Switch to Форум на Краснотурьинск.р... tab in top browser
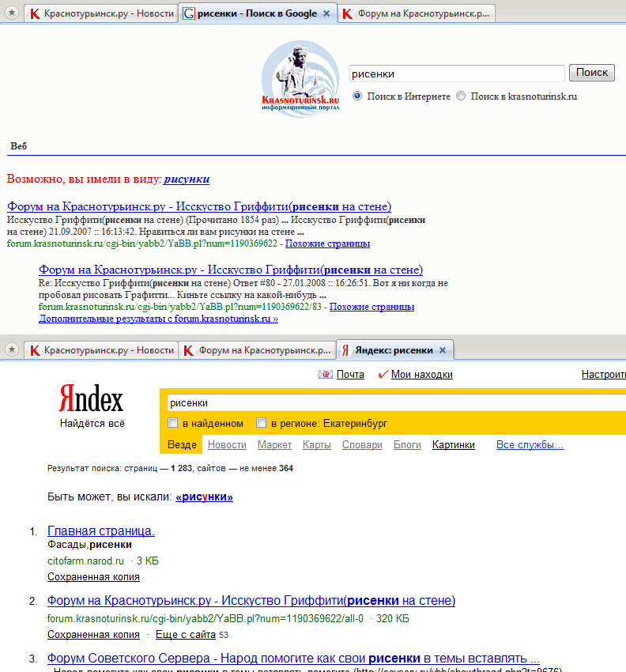Viewport: 626px width, 672px height. [x=416, y=13]
